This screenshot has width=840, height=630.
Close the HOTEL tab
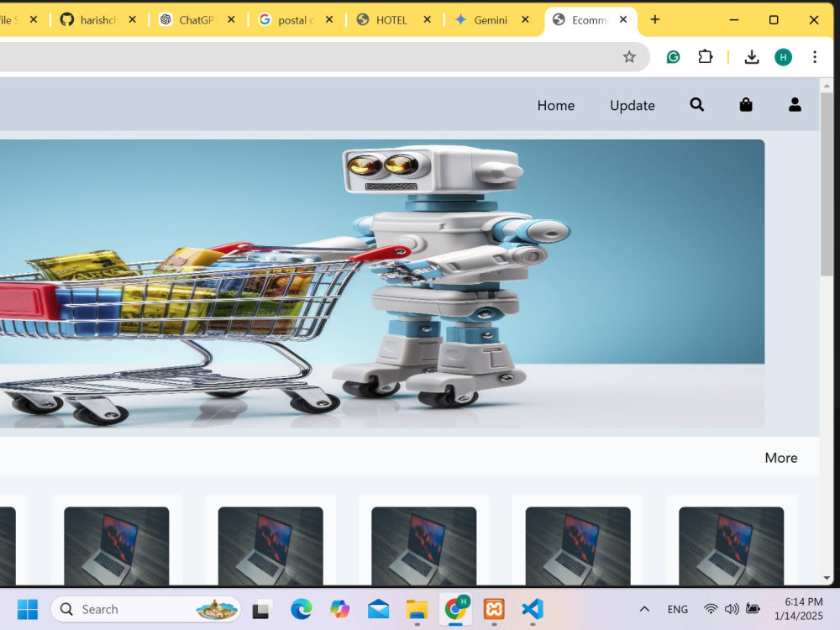click(x=427, y=20)
